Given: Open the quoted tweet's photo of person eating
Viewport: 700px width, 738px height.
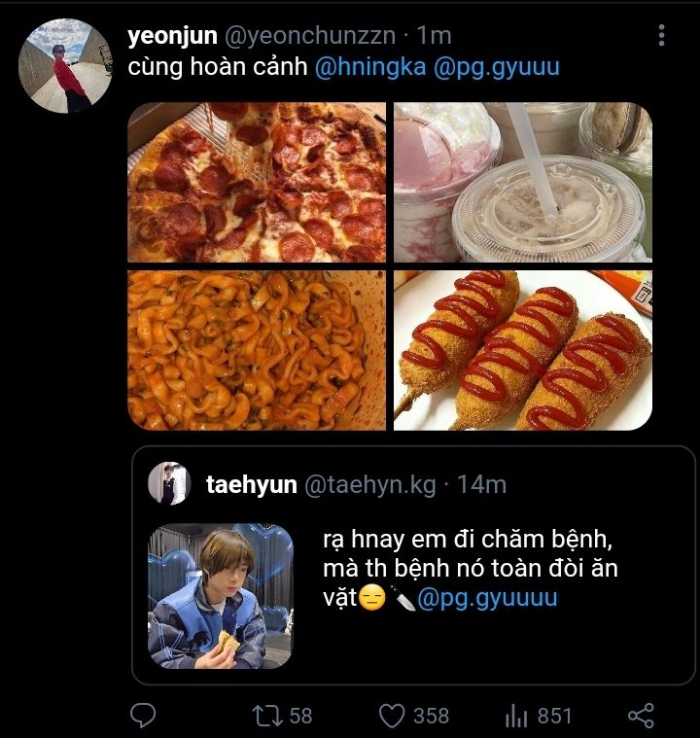Looking at the screenshot, I should point(220,596).
